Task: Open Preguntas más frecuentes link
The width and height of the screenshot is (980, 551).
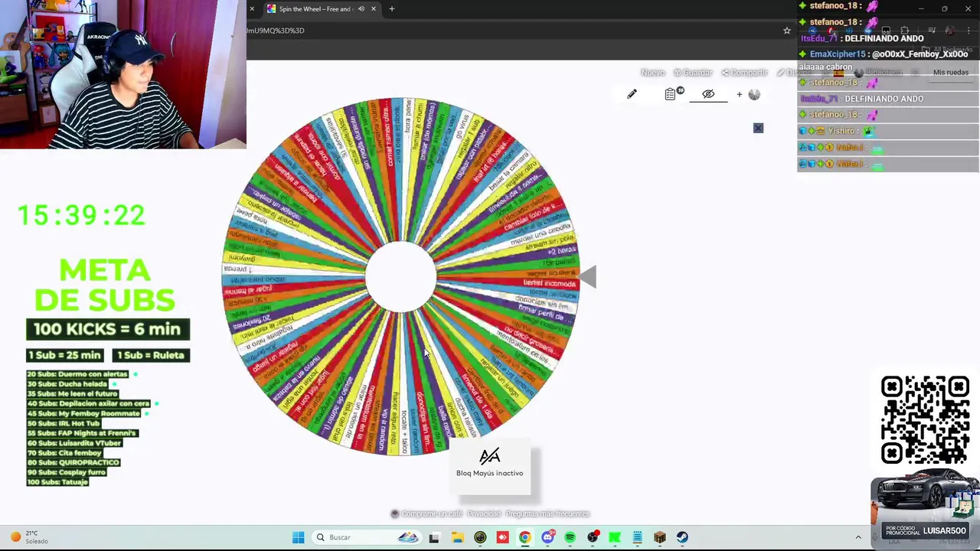Action: [x=547, y=514]
